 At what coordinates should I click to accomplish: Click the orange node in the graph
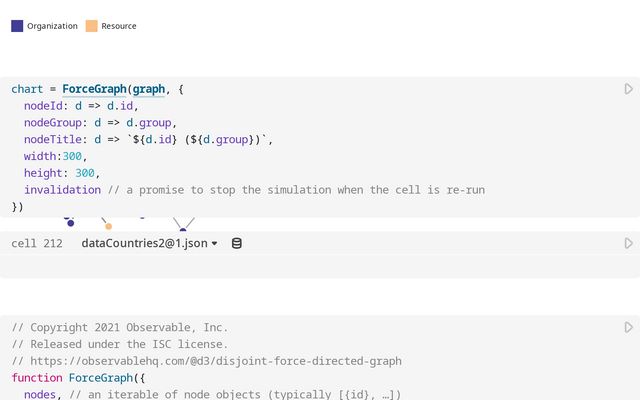coord(109,226)
